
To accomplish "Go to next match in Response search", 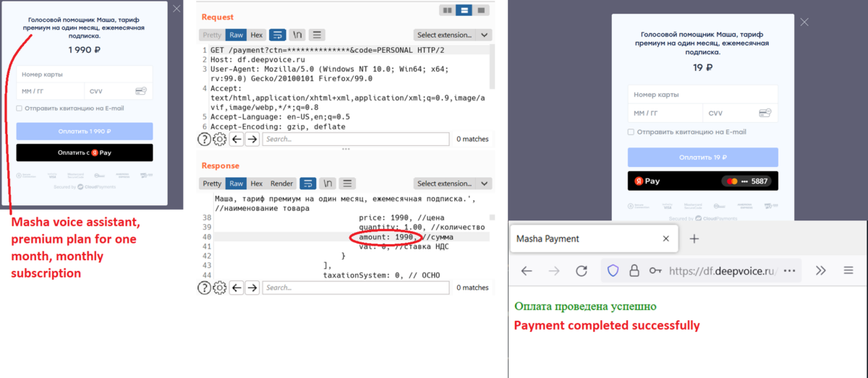I will [252, 288].
